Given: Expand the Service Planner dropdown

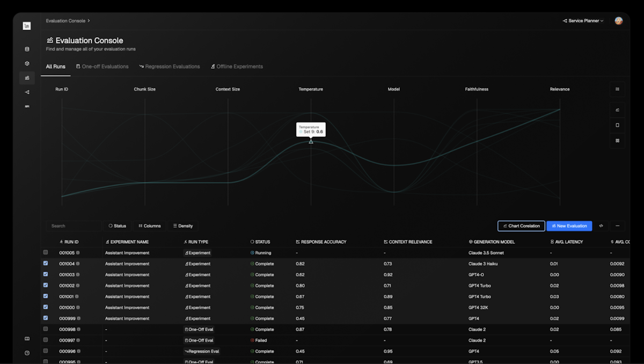Looking at the screenshot, I should [582, 20].
